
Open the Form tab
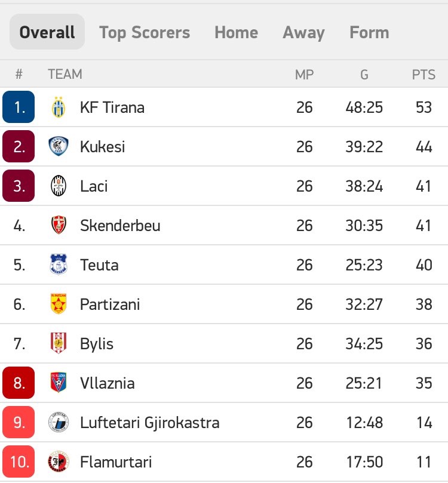[x=369, y=32]
